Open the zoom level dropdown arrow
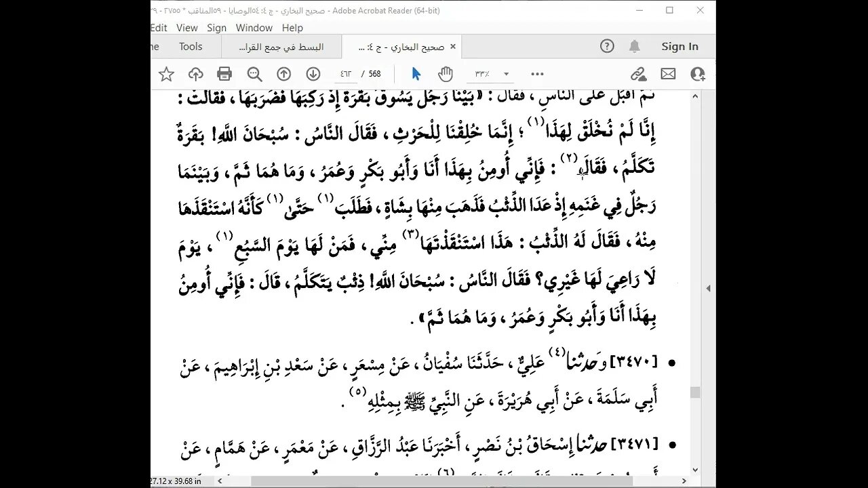The width and height of the screenshot is (868, 488). point(506,74)
